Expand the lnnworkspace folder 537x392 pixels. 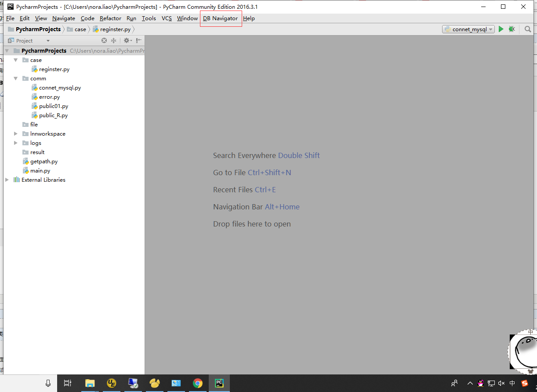16,134
